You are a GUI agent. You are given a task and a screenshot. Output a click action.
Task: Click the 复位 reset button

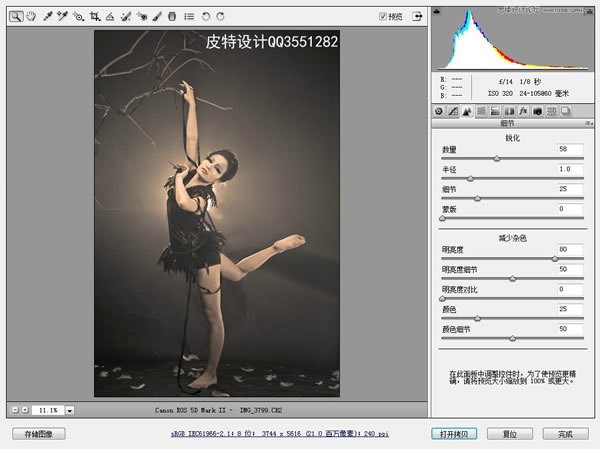[510, 434]
